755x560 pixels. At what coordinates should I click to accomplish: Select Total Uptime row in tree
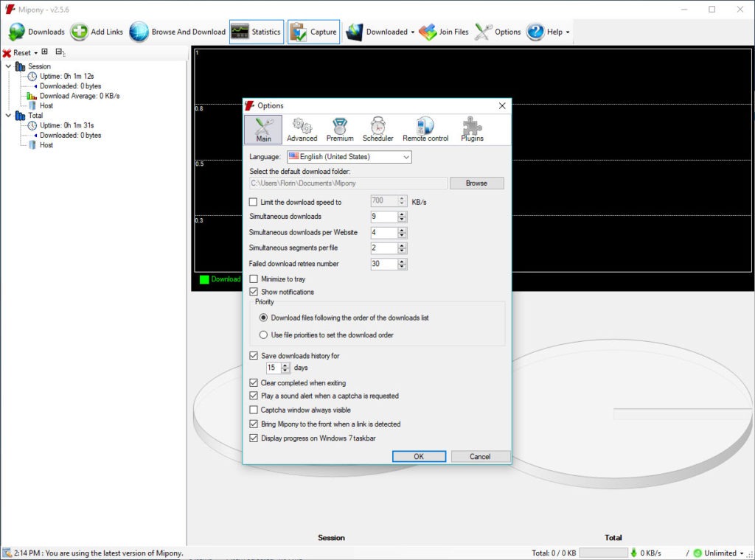coord(60,125)
